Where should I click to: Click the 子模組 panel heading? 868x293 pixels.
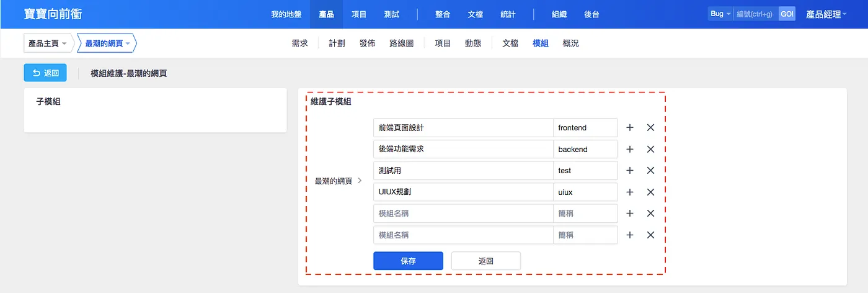click(x=48, y=102)
